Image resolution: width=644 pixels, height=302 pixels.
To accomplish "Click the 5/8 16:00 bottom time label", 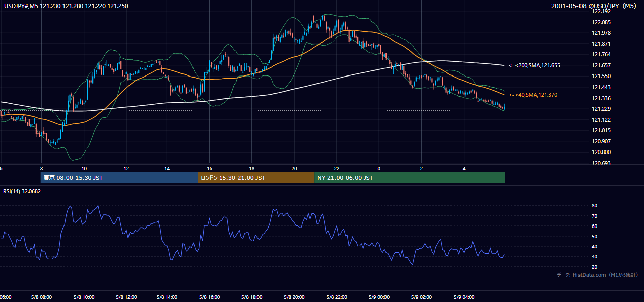I will click(x=209, y=297).
